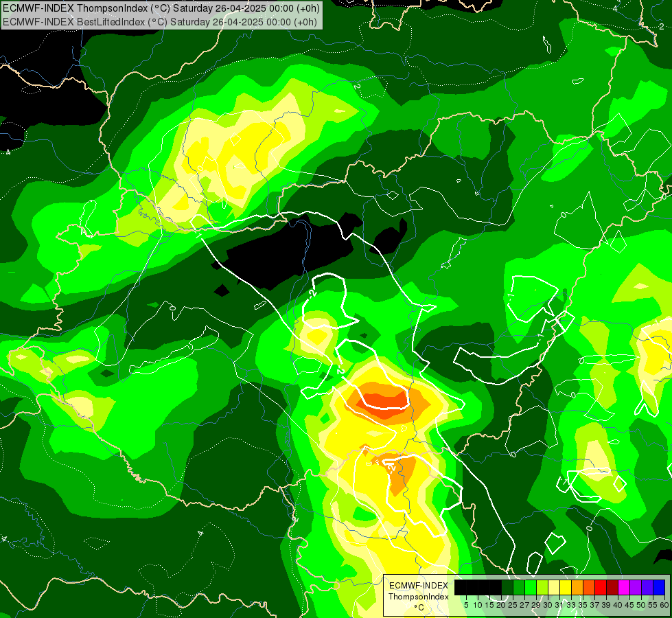Click the ThompsonIndex title line at top

pyautogui.click(x=161, y=8)
